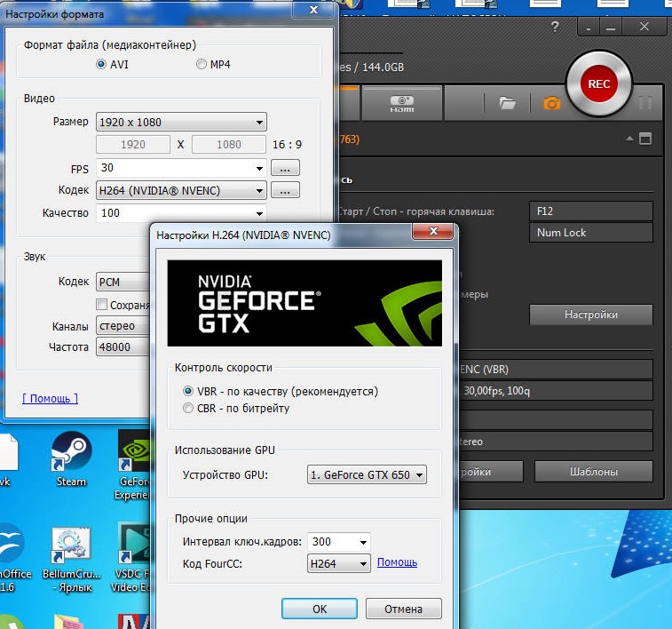
Task: Open the codec settings ellipsis button
Action: click(x=285, y=190)
